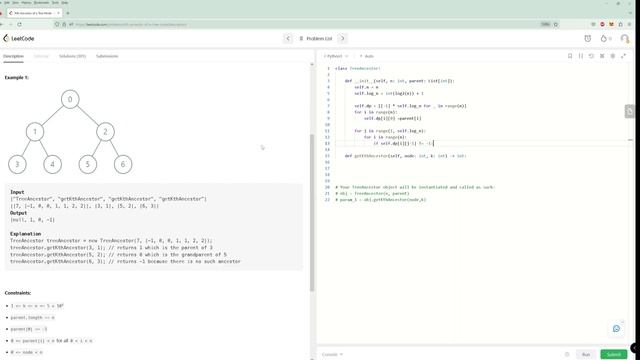The image size is (640, 360).
Task: Open the browser hamburger menu
Action: click(629, 24)
